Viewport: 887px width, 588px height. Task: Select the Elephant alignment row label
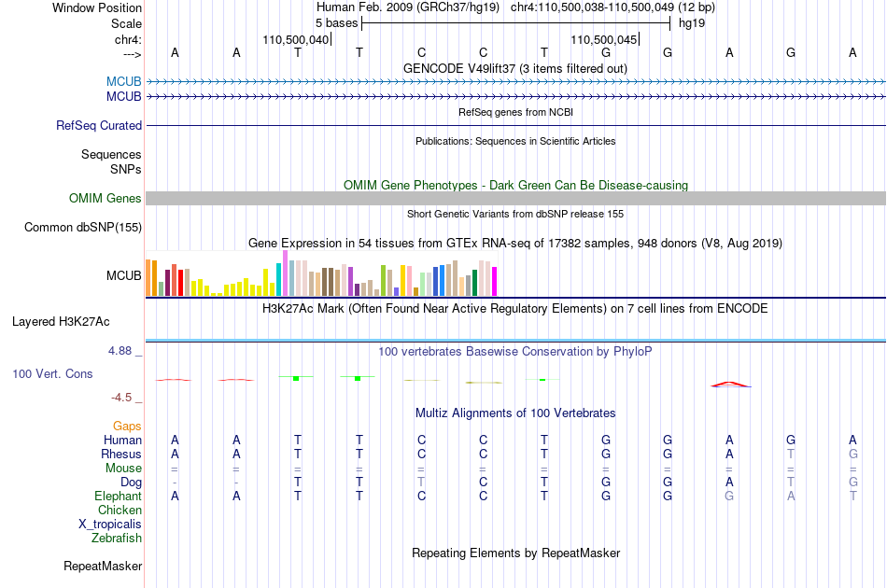(x=119, y=496)
